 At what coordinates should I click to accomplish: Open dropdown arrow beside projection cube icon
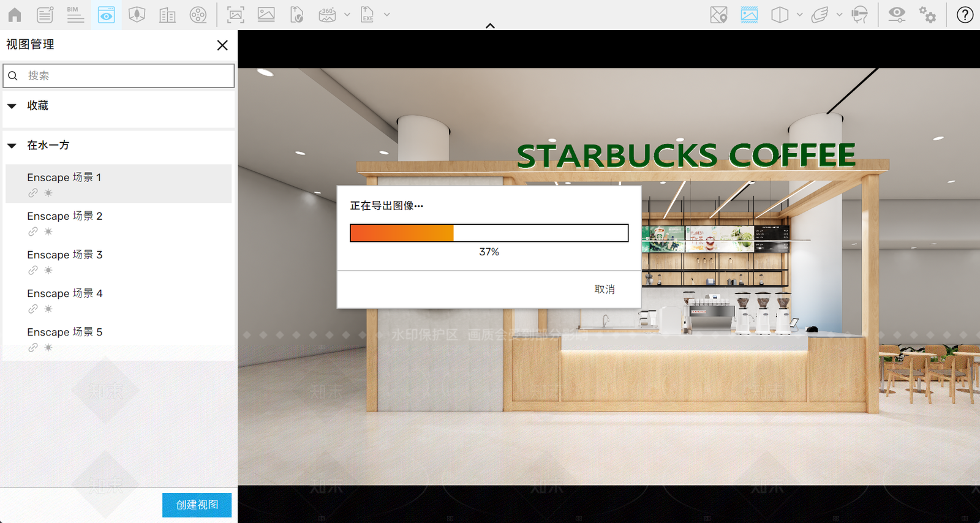point(799,15)
